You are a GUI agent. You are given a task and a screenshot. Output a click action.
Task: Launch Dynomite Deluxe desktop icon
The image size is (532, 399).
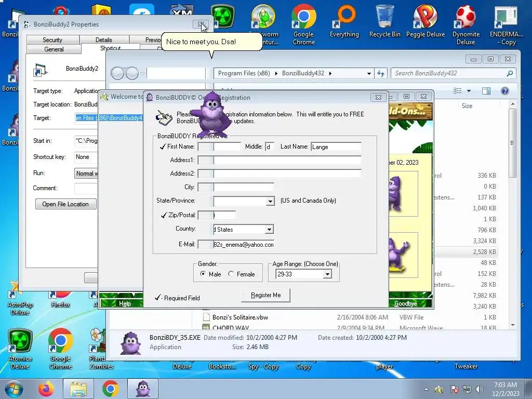tap(466, 24)
